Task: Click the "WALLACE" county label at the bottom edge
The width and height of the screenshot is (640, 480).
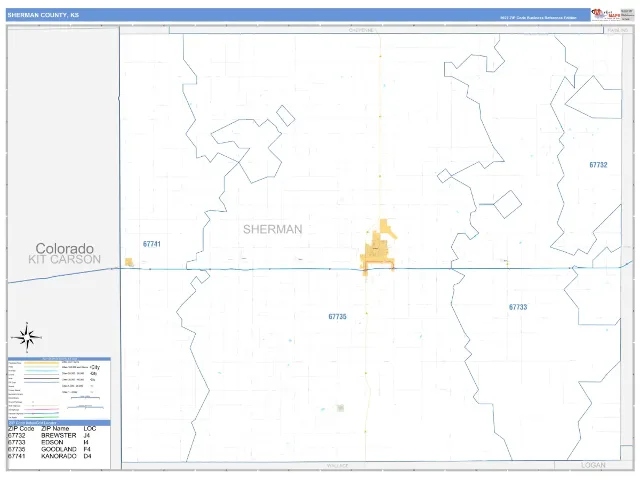Action: pos(338,466)
